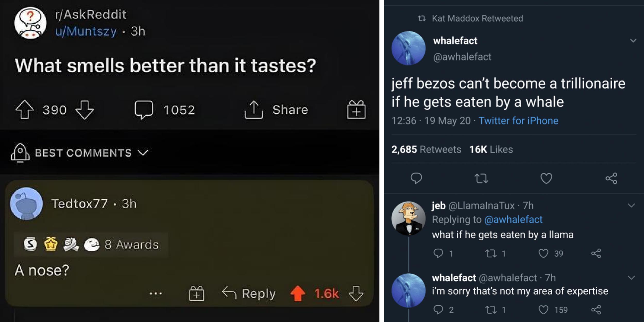The width and height of the screenshot is (644, 322).
Task: Open the Twitter for iPhone link
Action: coord(518,121)
